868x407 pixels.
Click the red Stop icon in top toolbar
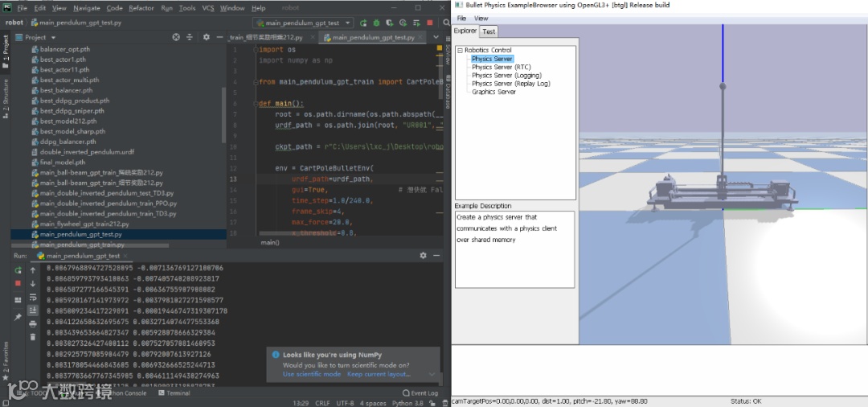click(x=430, y=23)
